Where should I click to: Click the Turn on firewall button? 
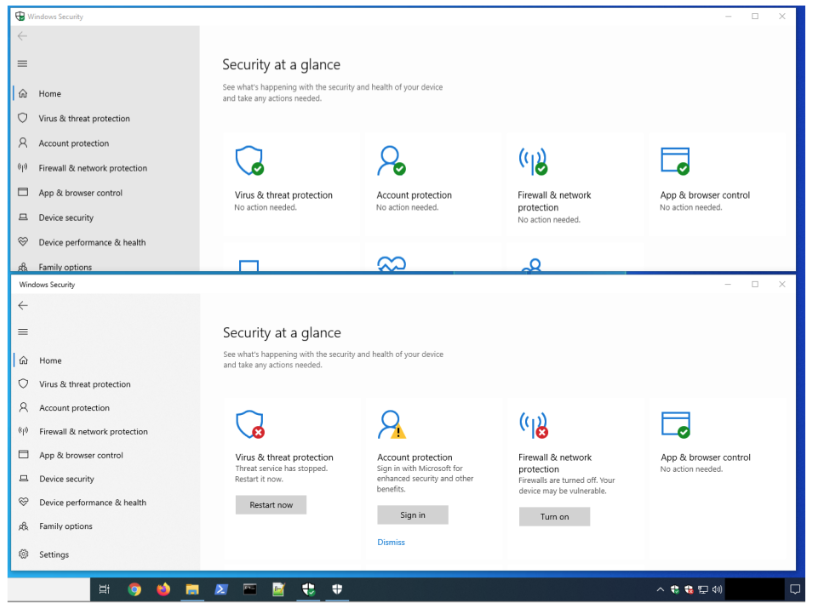coord(554,517)
